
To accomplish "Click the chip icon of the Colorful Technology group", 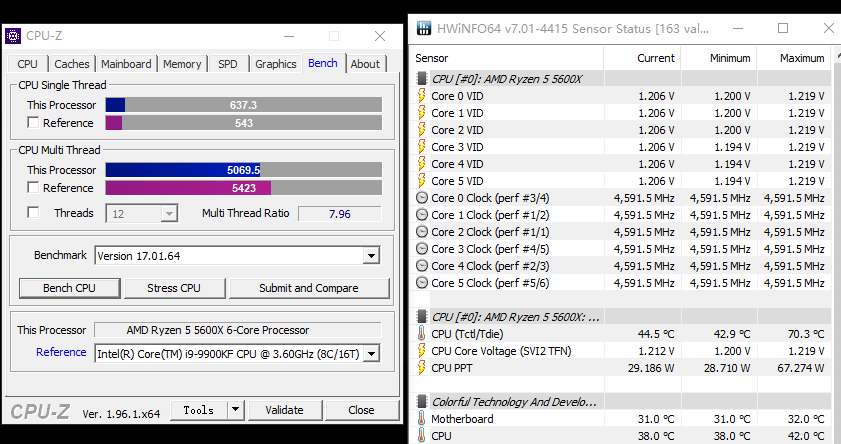I will 422,402.
